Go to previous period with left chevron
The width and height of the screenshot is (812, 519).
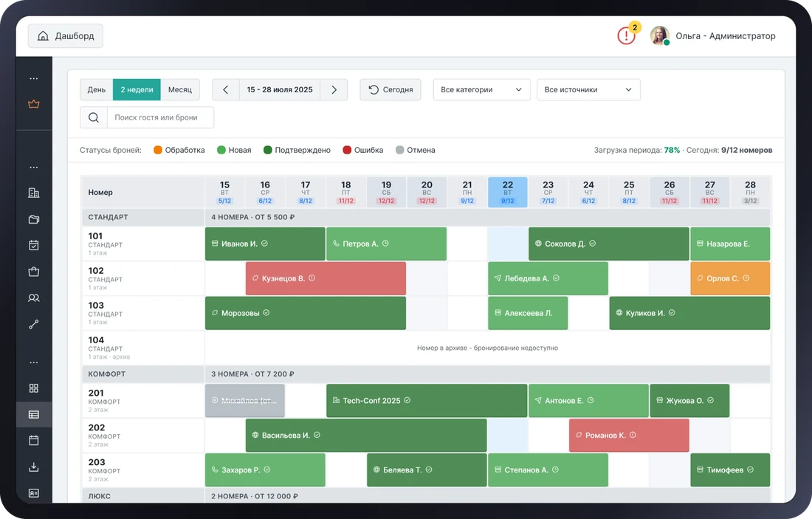(226, 89)
